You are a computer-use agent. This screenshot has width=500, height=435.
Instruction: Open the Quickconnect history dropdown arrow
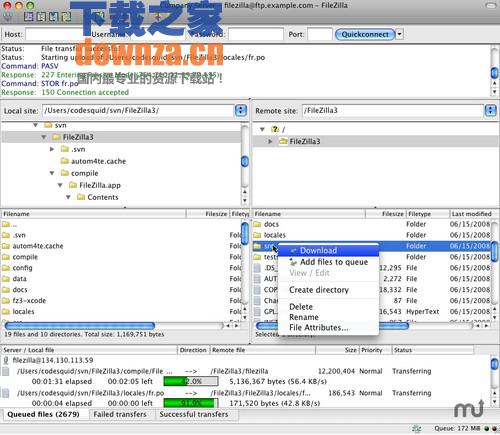coord(400,34)
